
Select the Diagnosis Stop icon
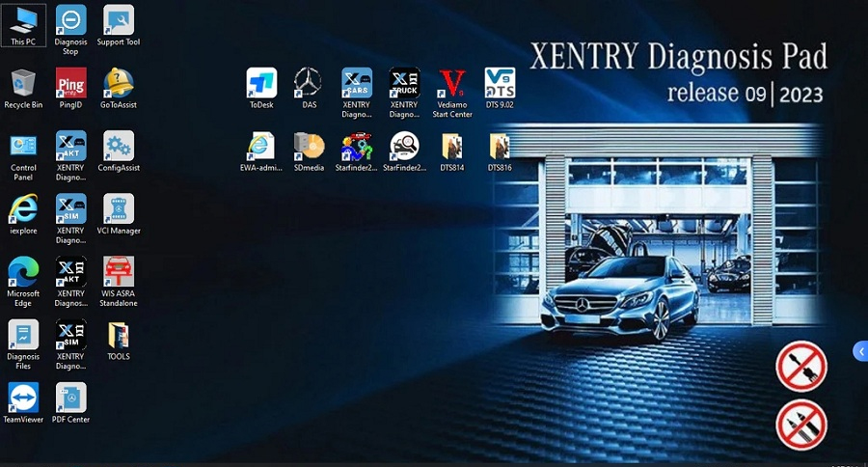coord(70,30)
